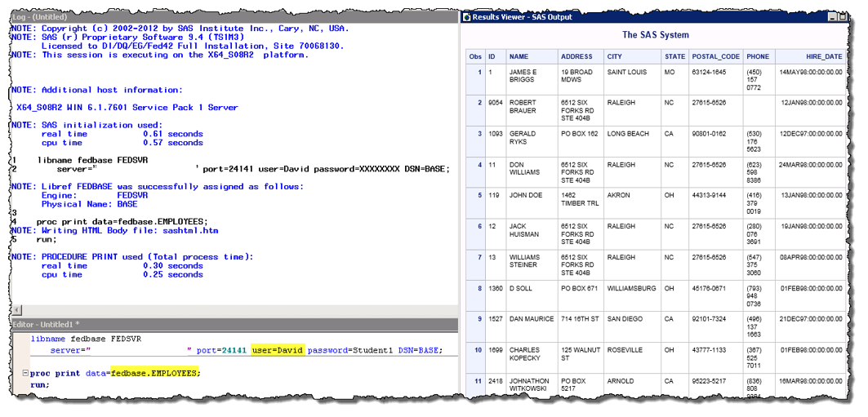Click the run; statement in the editor
This screenshot has width=868, height=417.
click(x=39, y=384)
